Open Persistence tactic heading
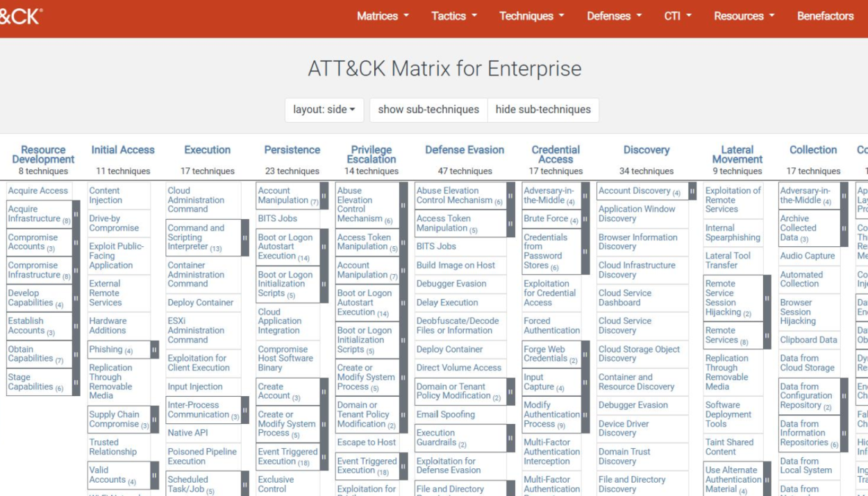Image resolution: width=868 pixels, height=496 pixels. 292,150
